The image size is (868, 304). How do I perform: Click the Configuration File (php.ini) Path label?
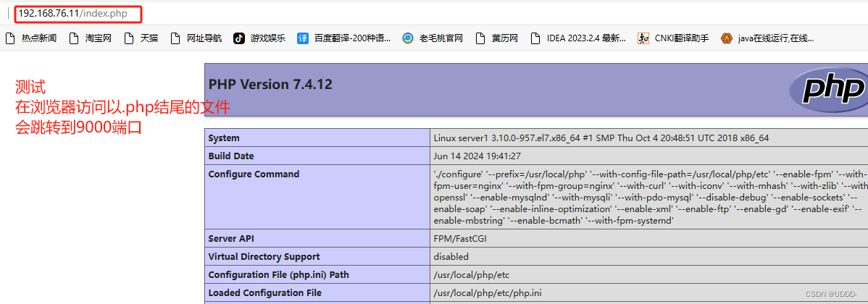click(x=278, y=275)
